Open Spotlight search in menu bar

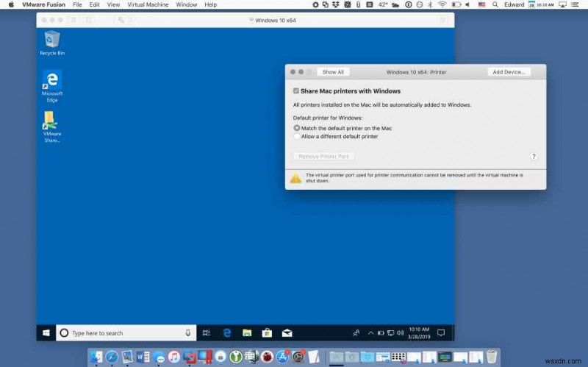tap(495, 4)
